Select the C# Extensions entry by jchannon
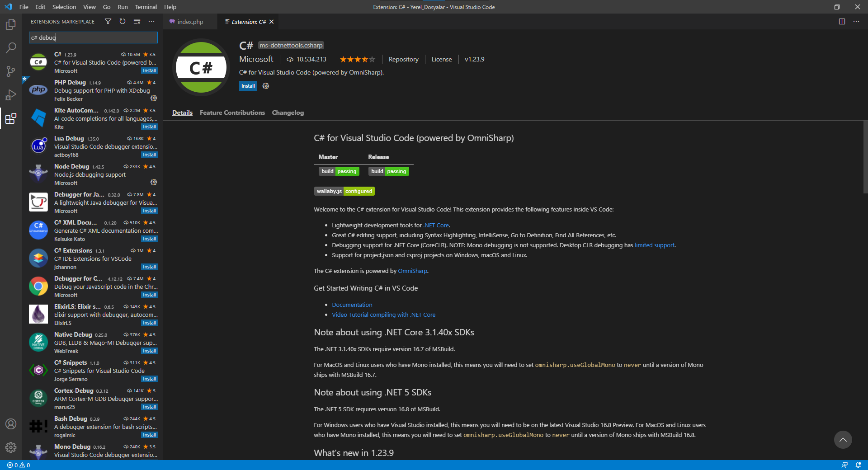 tap(93, 258)
